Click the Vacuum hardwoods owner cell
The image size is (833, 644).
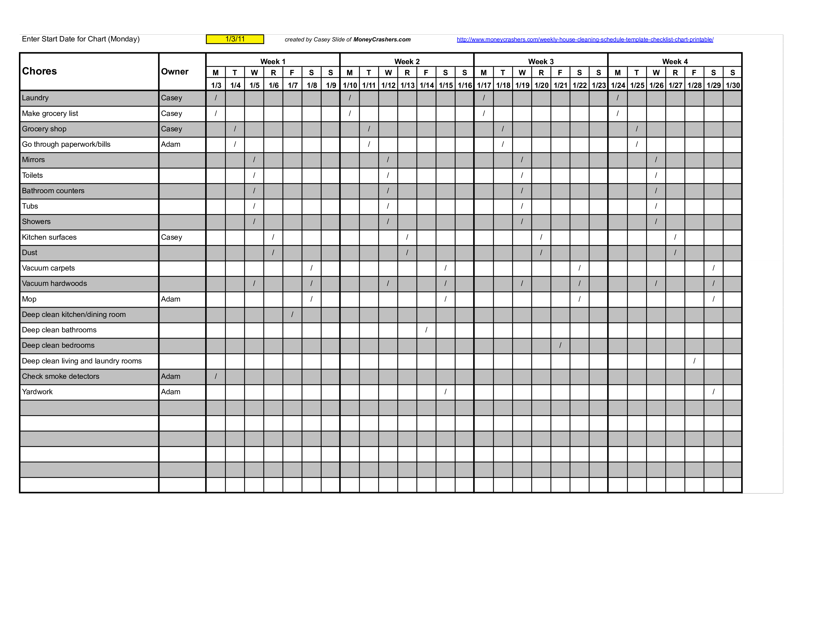[x=179, y=283]
